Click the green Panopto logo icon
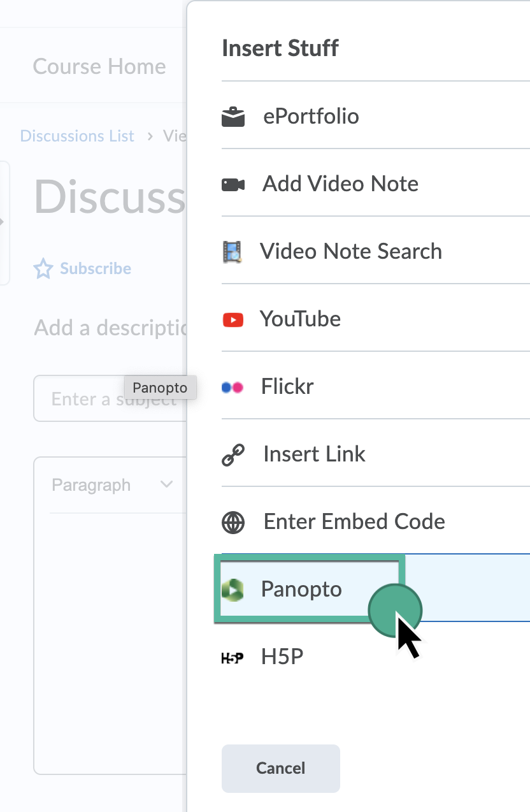 click(233, 590)
